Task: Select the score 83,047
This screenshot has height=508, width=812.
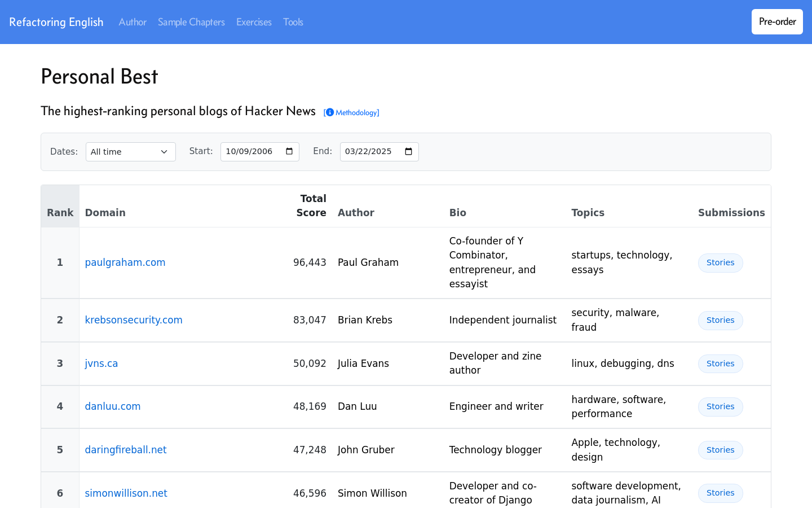Action: click(x=310, y=320)
